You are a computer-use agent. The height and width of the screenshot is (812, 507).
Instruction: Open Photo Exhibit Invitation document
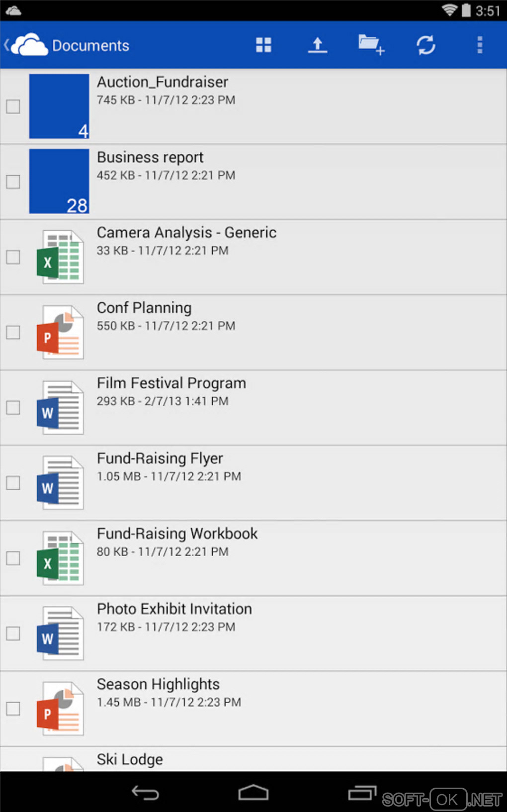(x=174, y=609)
